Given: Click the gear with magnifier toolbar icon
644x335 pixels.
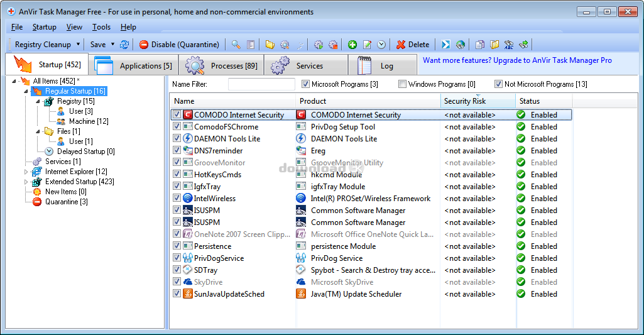Looking at the screenshot, I should (285, 45).
